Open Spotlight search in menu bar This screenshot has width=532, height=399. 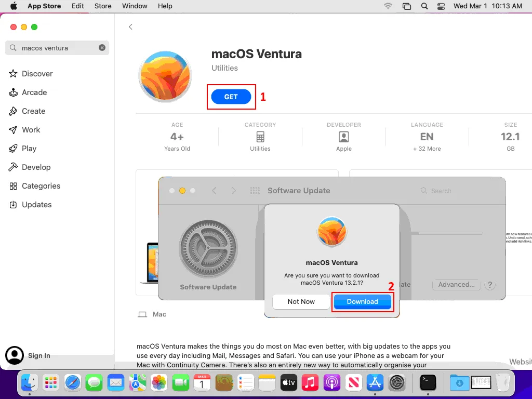(424, 6)
